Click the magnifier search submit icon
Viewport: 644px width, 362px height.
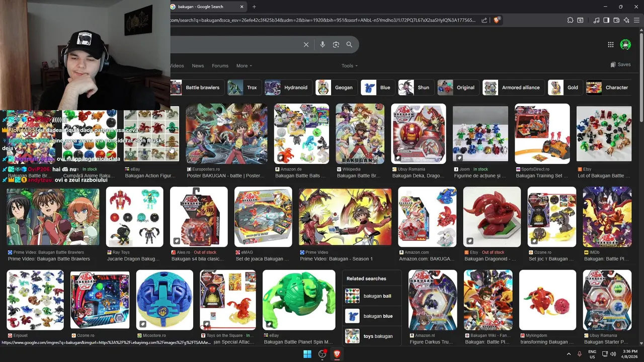[349, 45]
